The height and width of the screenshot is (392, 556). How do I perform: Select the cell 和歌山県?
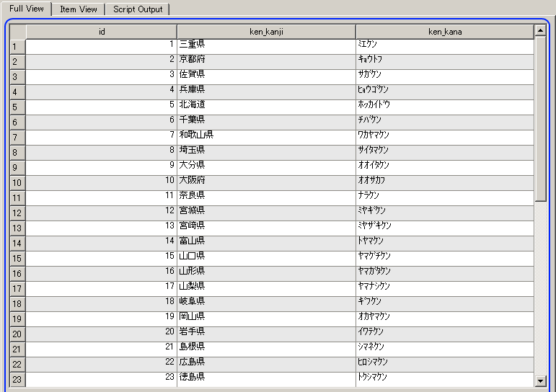[266, 138]
